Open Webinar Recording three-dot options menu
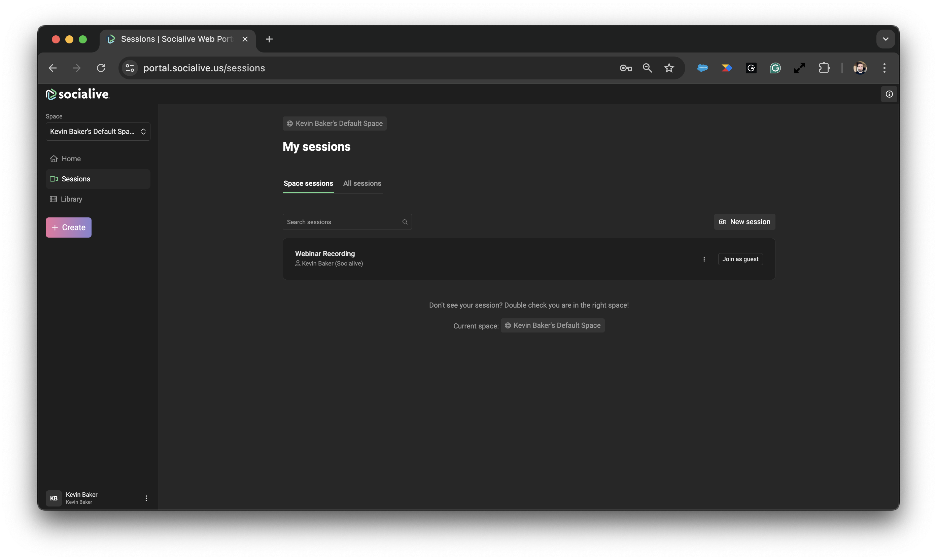Screen dimensions: 937x560 [x=704, y=259]
